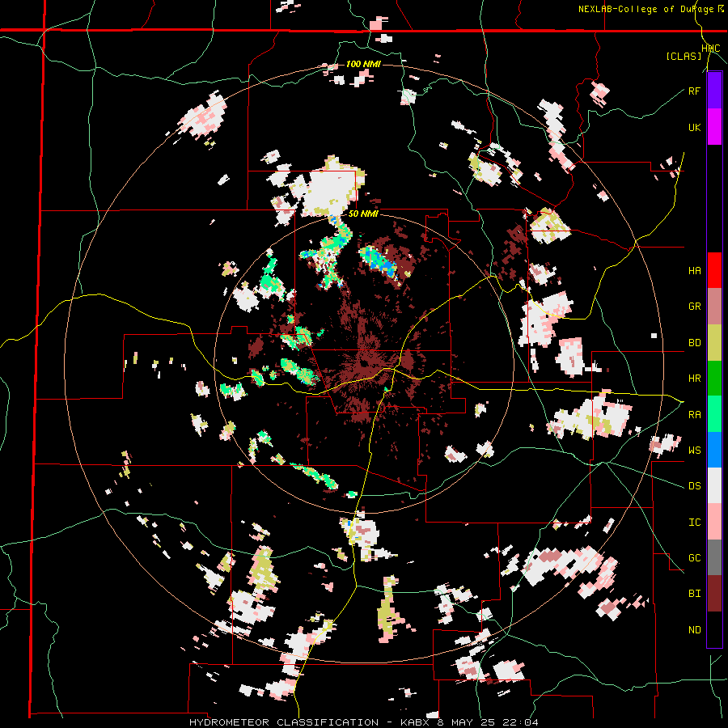Click the 22:04 timestamp in footer
Screen dimensions: 728x728
(519, 722)
